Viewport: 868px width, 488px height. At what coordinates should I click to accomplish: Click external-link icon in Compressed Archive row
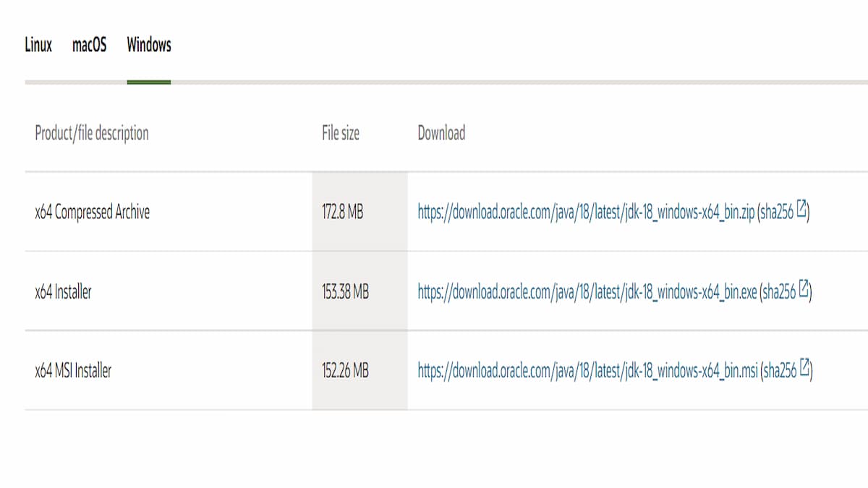(x=801, y=210)
